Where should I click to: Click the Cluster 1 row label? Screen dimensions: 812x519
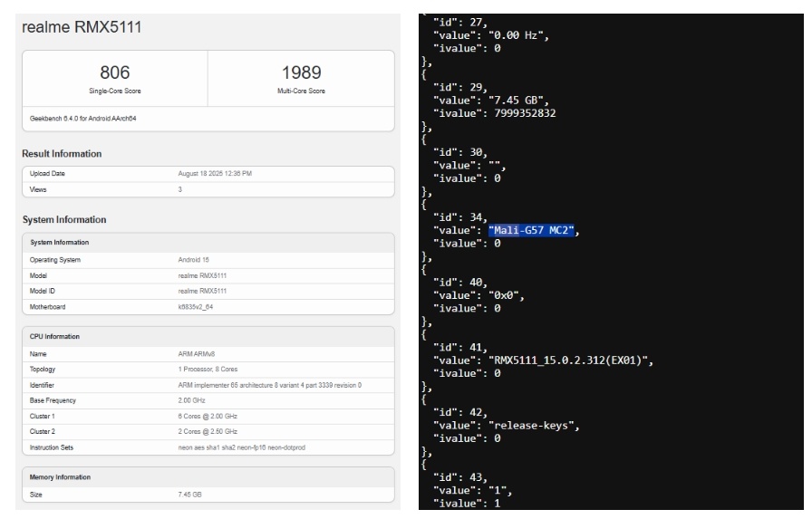(42, 416)
